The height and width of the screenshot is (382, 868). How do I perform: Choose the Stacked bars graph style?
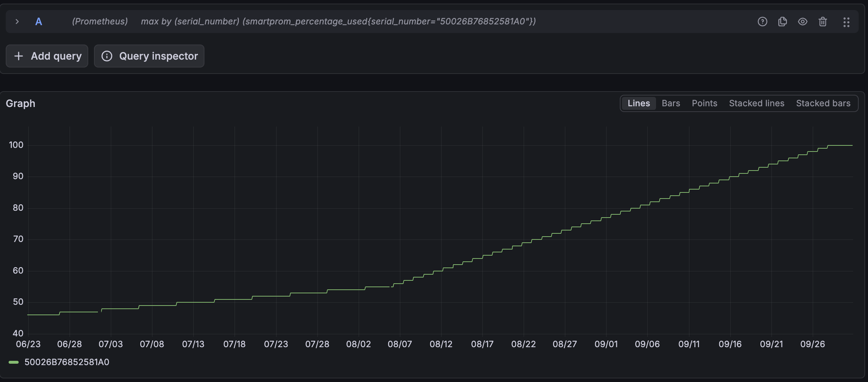[x=823, y=103]
